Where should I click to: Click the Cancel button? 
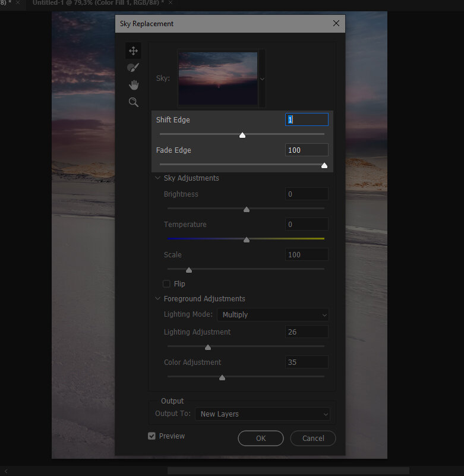(313, 438)
